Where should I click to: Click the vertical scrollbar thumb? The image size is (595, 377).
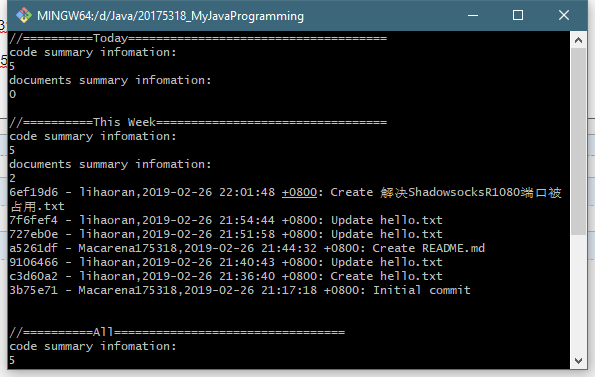578,141
